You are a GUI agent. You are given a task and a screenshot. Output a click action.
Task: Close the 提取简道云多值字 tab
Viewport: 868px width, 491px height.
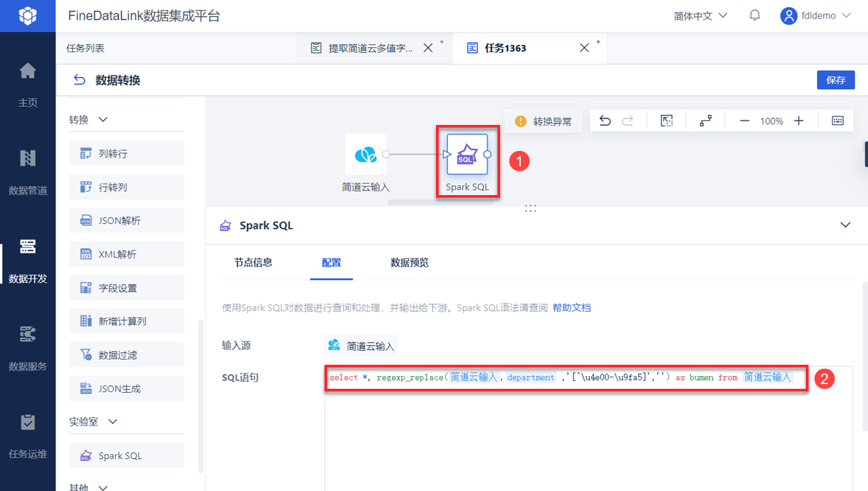click(429, 48)
